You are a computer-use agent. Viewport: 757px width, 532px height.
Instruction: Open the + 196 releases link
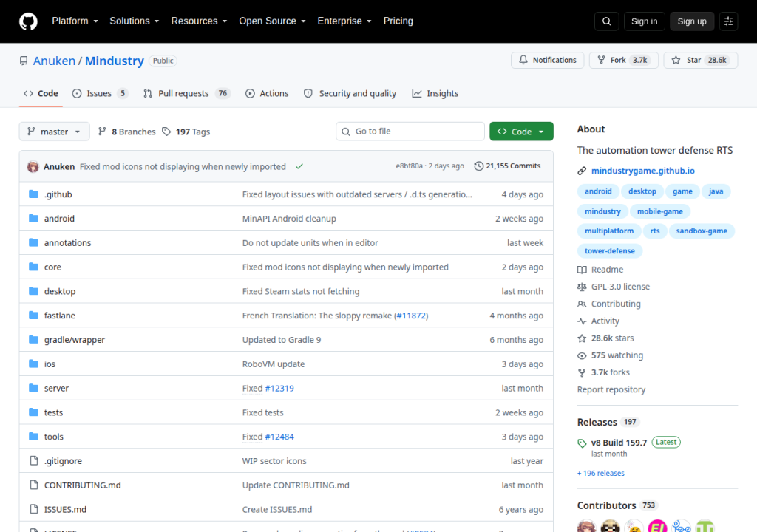[x=600, y=474]
